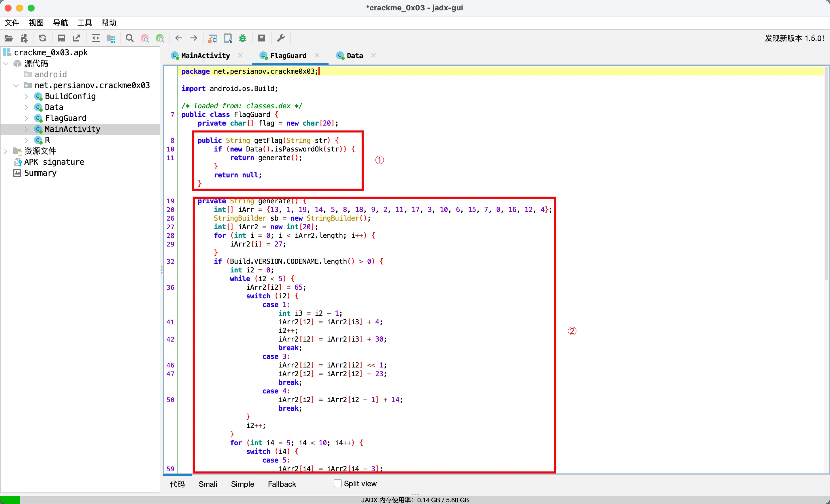Open the deobfuscation lock-gear icon
This screenshot has height=504, width=830.
pos(212,38)
